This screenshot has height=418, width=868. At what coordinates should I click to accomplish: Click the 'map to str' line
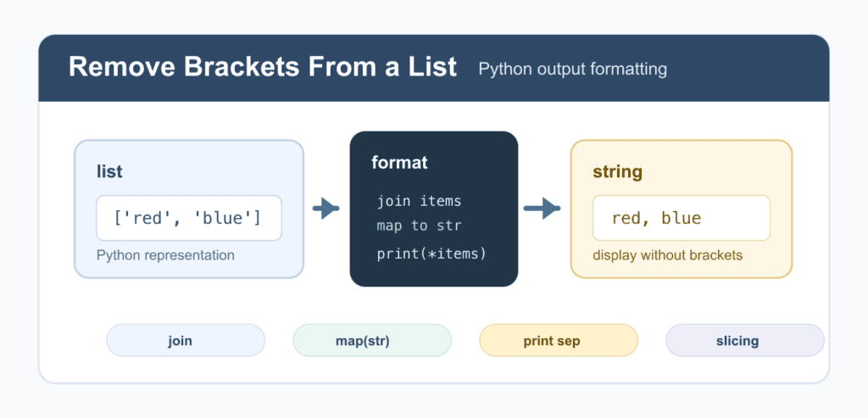pos(419,226)
